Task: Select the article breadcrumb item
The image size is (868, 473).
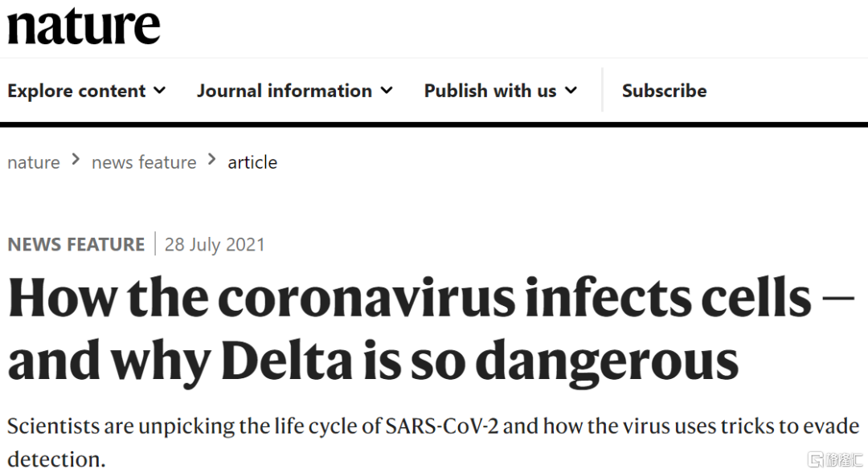Action: click(252, 162)
